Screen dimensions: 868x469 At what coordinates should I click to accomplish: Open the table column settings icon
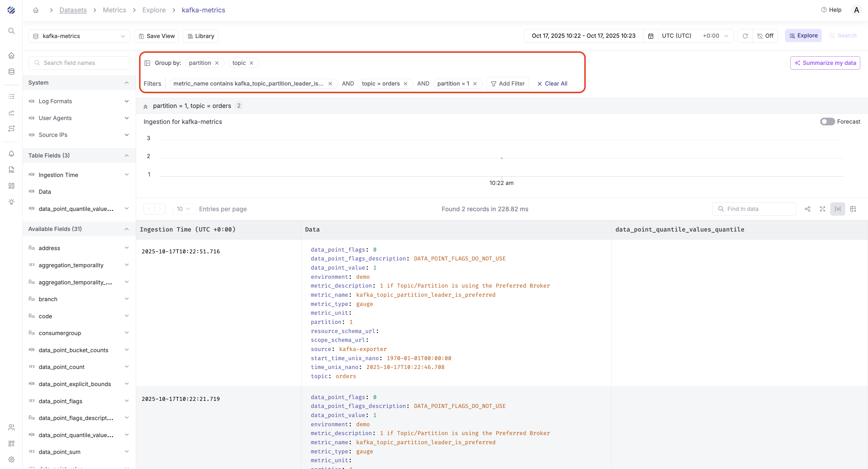853,209
